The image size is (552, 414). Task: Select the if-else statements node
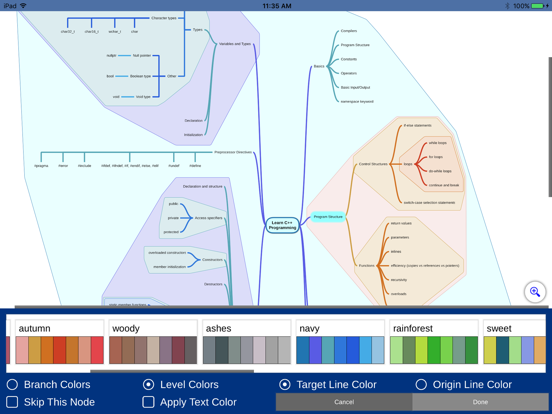point(418,125)
